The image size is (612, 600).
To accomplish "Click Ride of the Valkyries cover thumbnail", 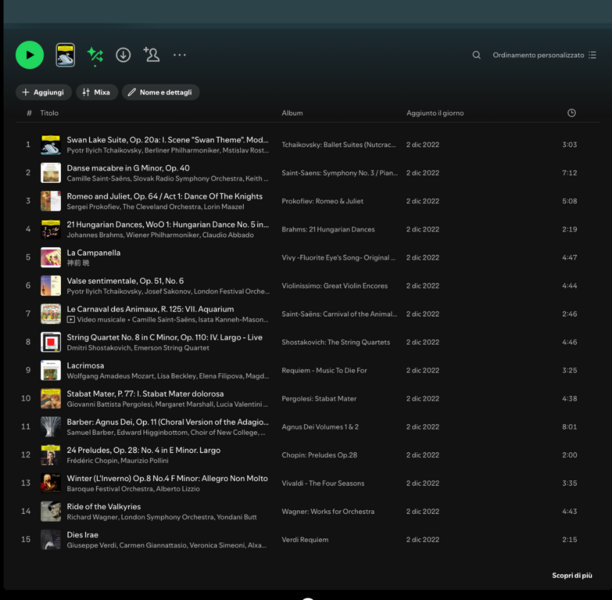I will [51, 511].
